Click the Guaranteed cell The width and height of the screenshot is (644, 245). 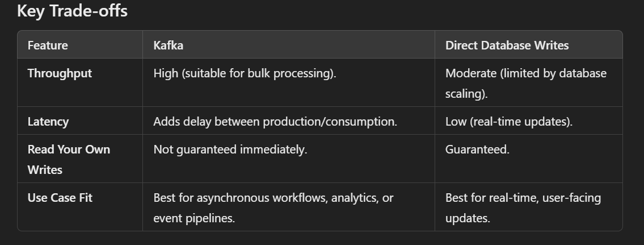(x=477, y=150)
